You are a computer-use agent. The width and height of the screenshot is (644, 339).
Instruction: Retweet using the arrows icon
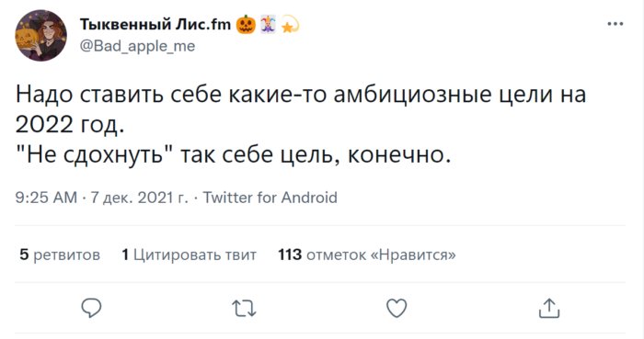244,309
